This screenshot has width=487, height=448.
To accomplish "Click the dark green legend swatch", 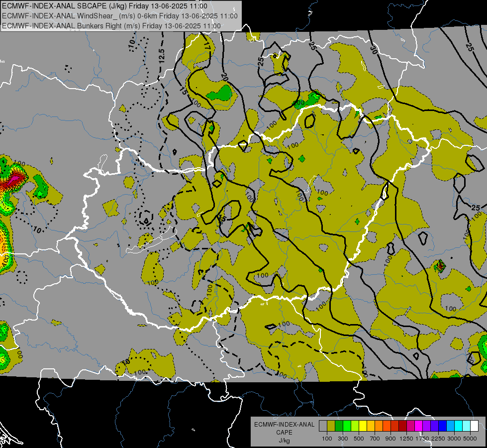I will coord(339,426).
